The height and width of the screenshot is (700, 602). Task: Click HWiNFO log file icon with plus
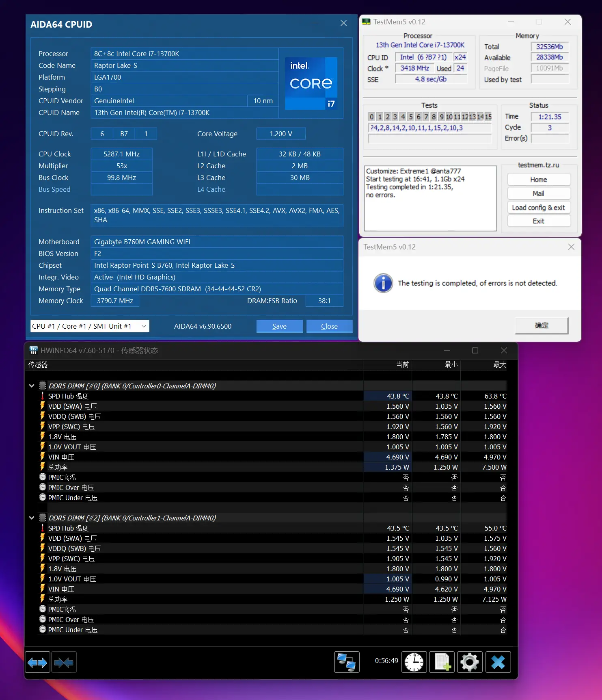[442, 662]
